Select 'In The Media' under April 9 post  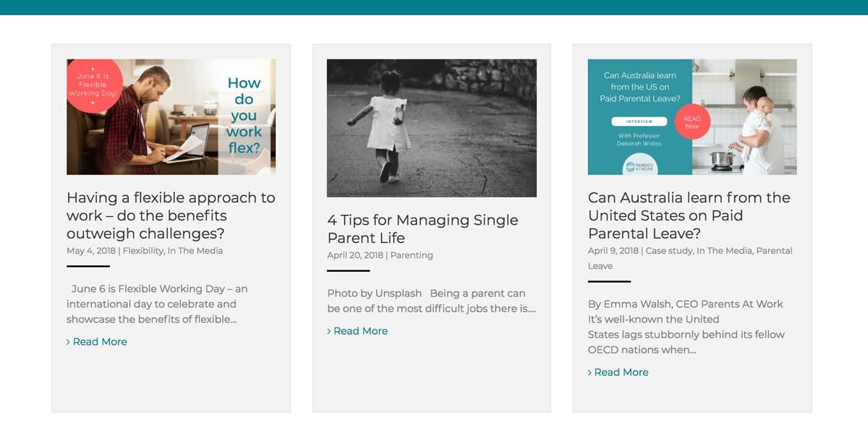(725, 251)
